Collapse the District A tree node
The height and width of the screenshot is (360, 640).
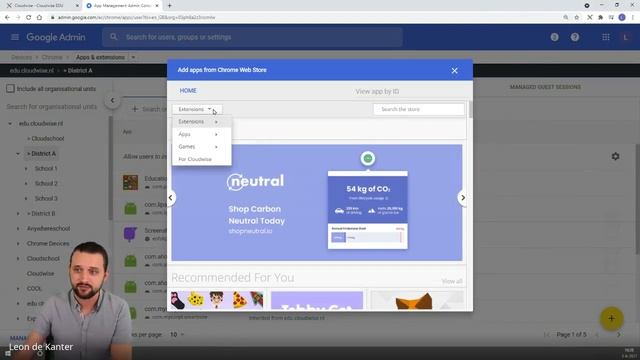(x=18, y=153)
